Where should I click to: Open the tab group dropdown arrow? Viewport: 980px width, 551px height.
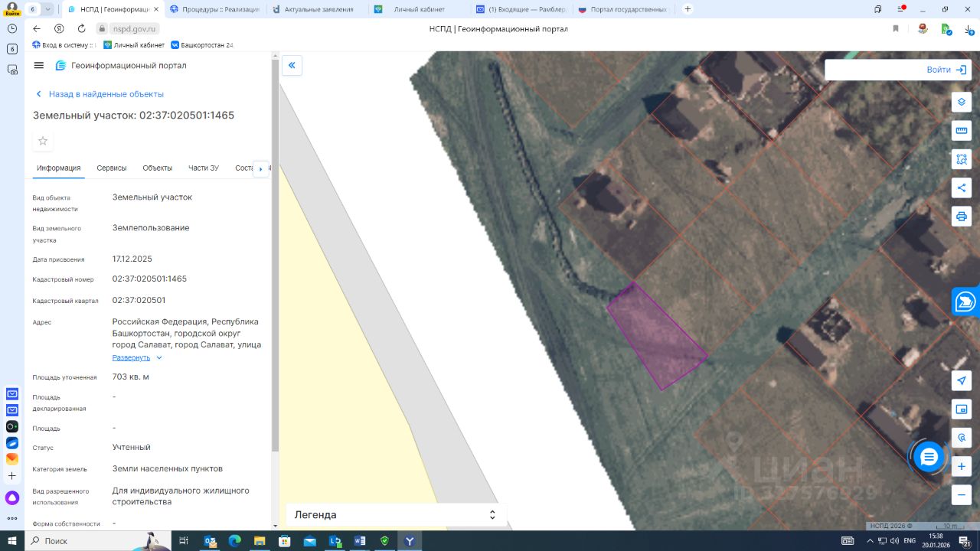48,9
